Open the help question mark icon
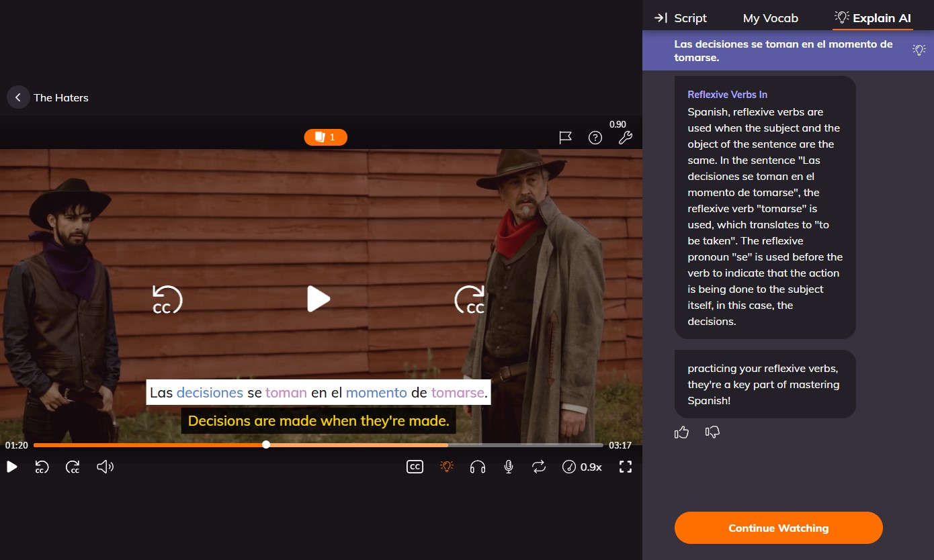This screenshot has height=560, width=934. point(595,138)
